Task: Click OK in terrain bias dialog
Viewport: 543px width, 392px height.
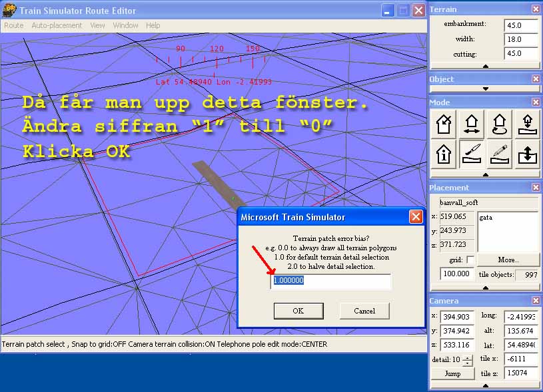Action: (298, 311)
